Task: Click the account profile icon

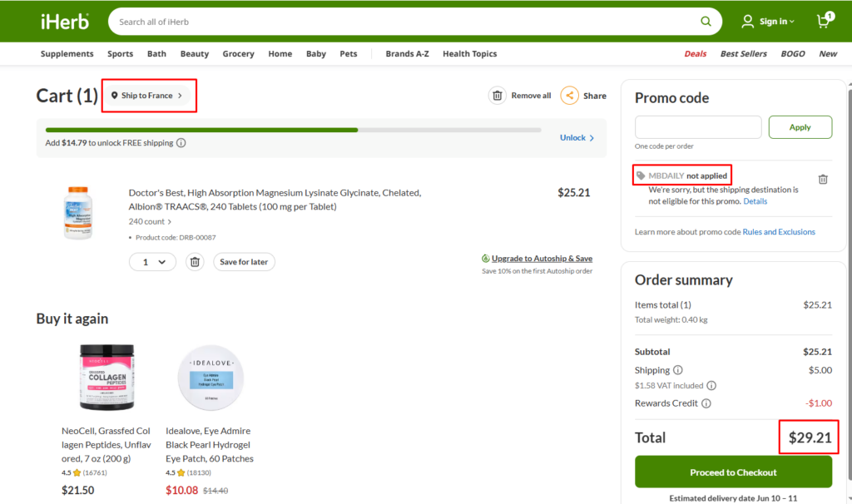Action: point(748,21)
